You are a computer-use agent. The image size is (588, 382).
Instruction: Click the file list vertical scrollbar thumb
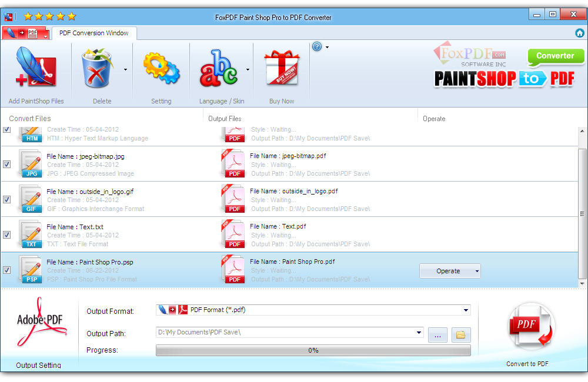tap(582, 214)
